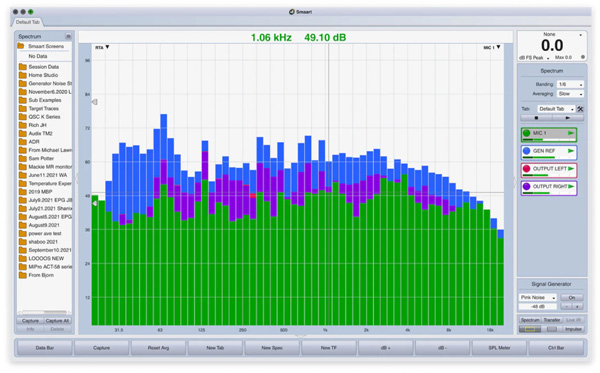Toggle the Impulse response mode
600x373 pixels.
(573, 329)
